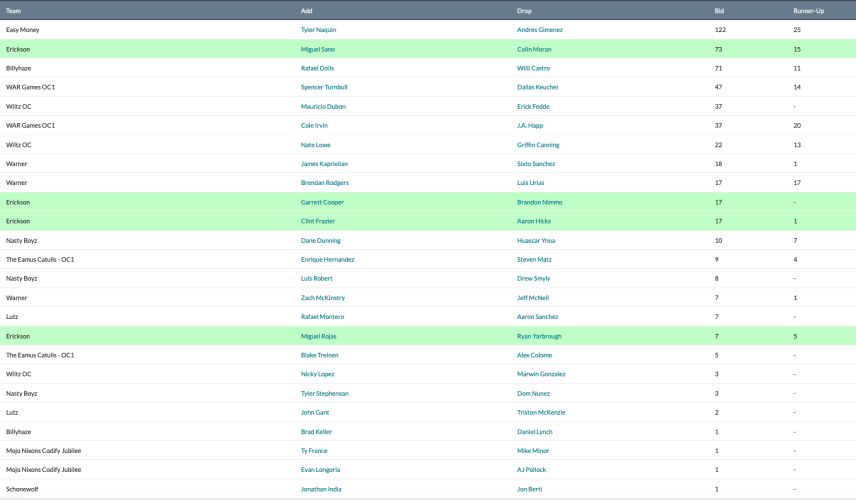Open James Kaprielian player link
856x500 pixels.
[324, 164]
